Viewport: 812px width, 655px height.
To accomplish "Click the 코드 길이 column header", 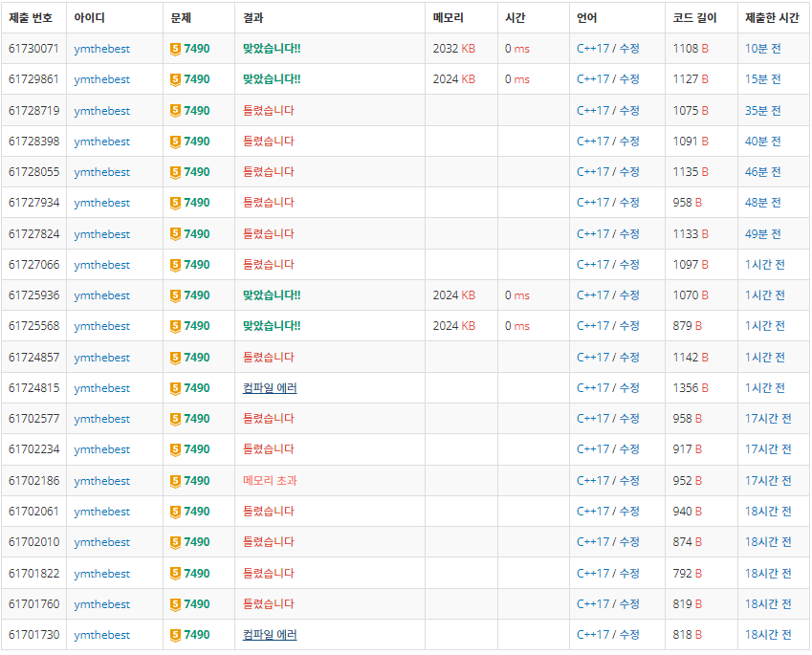I will point(694,18).
